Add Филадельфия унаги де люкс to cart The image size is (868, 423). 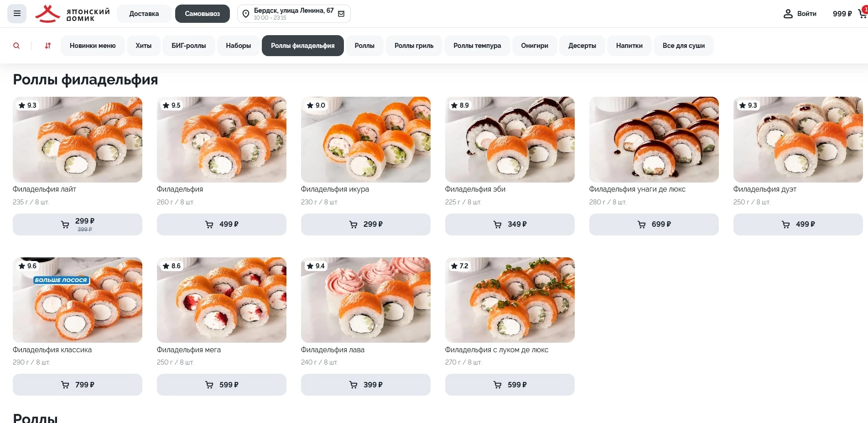tap(654, 225)
